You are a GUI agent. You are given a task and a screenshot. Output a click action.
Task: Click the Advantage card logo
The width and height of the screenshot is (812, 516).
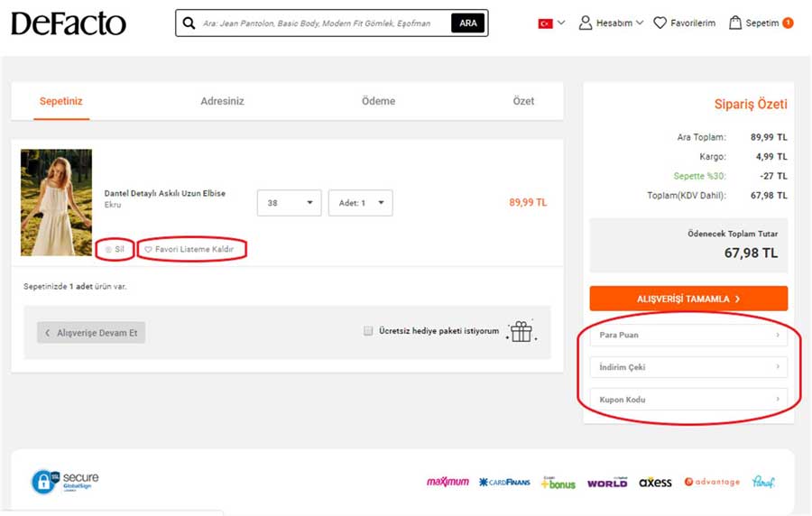[x=712, y=482]
